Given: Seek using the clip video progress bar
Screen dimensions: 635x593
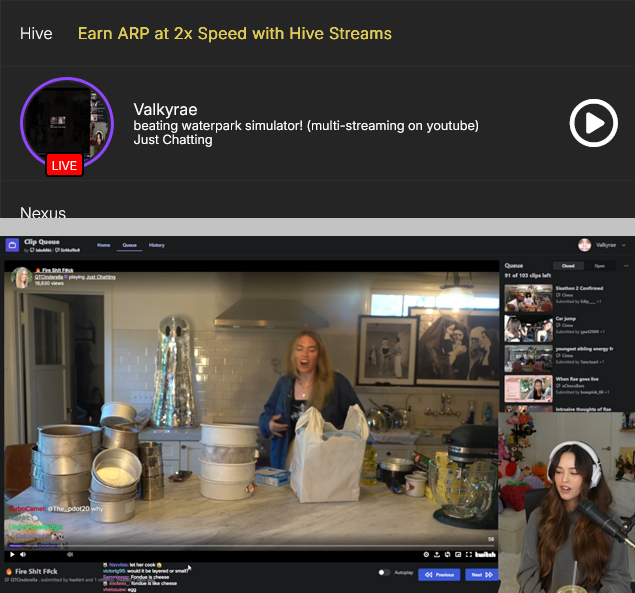Looking at the screenshot, I should click(250, 546).
